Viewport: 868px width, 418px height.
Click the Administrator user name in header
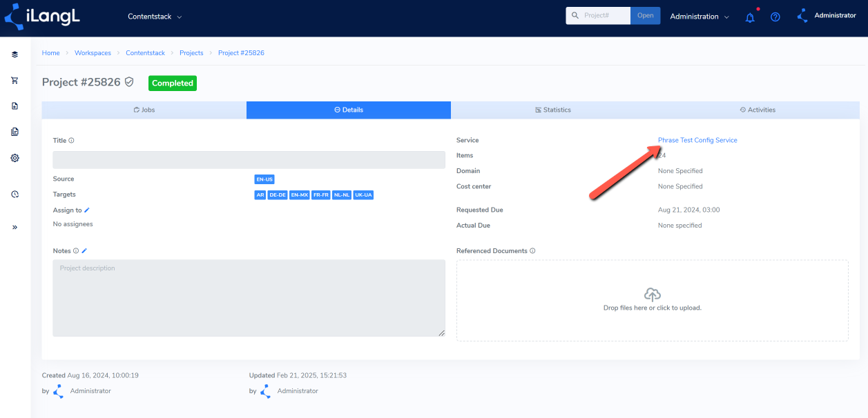pos(835,15)
